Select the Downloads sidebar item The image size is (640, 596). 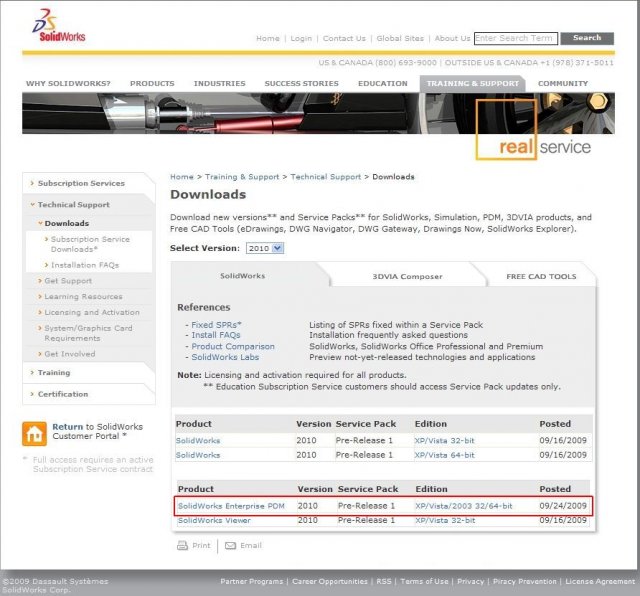pos(67,223)
